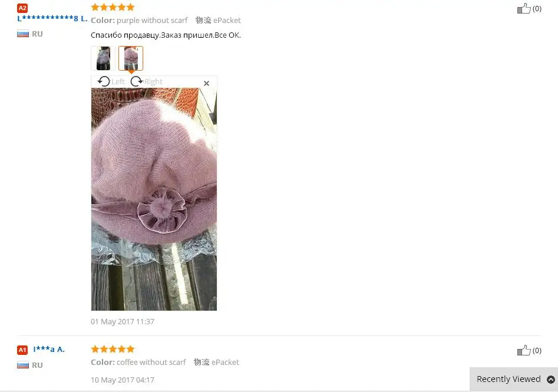The width and height of the screenshot is (558, 392).
Task: Click the Recently Viewed chevron arrow
Action: tap(550, 380)
